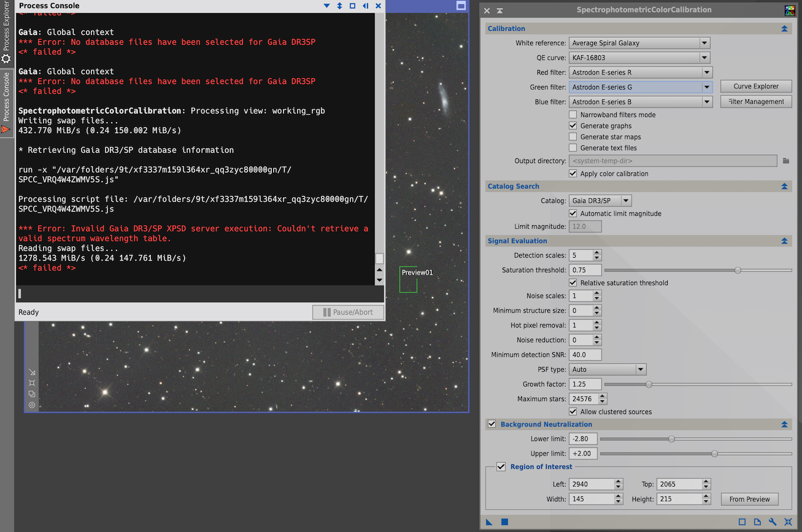Click Maximum stars stepper arrows
Screen dimensions: 802x532
pyautogui.click(x=602, y=399)
